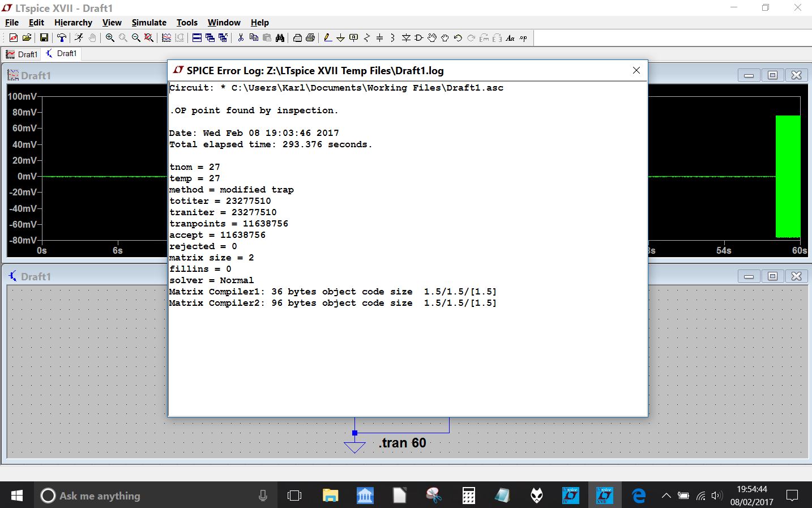This screenshot has height=508, width=812.
Task: Click the 'solver = Normal' log line
Action: (x=212, y=280)
